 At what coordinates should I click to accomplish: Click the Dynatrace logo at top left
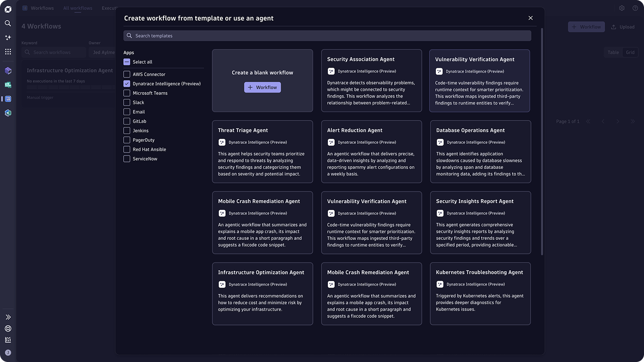click(8, 9)
